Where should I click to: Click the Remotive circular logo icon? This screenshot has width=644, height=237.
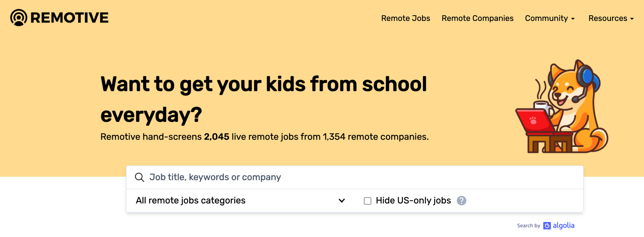(x=19, y=18)
